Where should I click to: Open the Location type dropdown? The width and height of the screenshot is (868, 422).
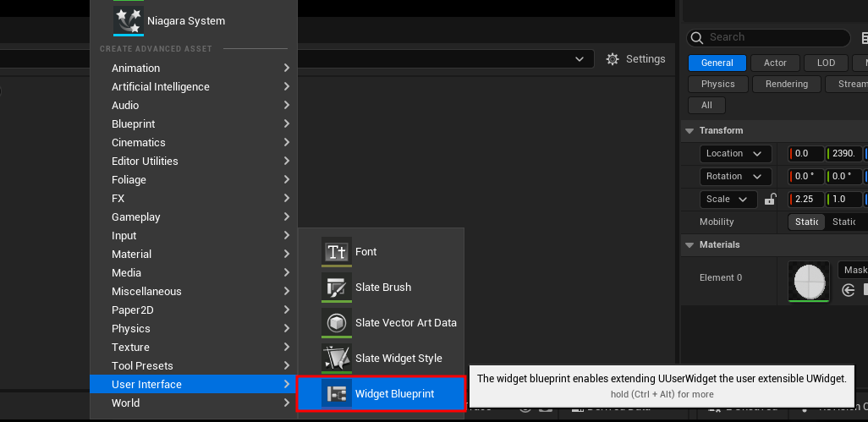click(735, 154)
